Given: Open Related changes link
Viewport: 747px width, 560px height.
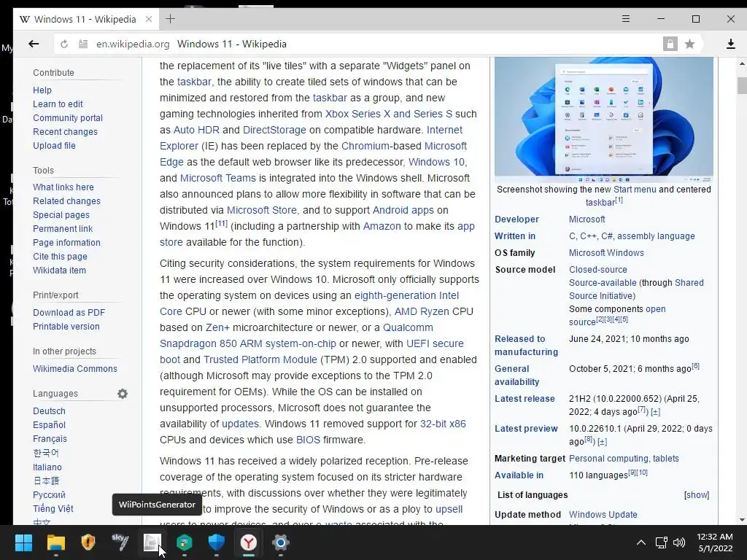Looking at the screenshot, I should pyautogui.click(x=66, y=201).
